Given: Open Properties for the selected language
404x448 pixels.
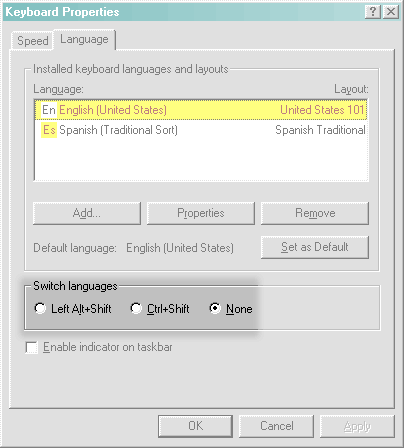Looking at the screenshot, I should tap(201, 213).
